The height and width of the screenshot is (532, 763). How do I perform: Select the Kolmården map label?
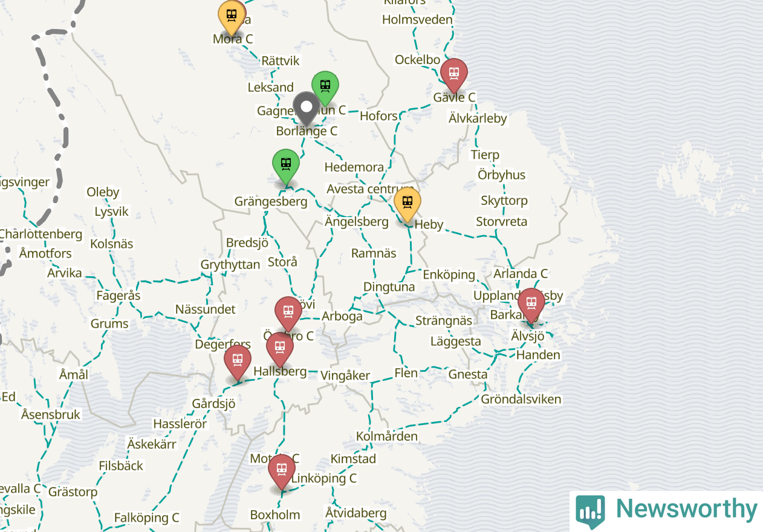pos(386,436)
